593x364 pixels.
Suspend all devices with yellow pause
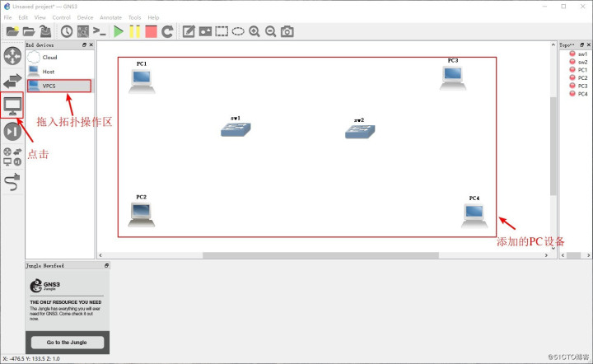pyautogui.click(x=134, y=31)
